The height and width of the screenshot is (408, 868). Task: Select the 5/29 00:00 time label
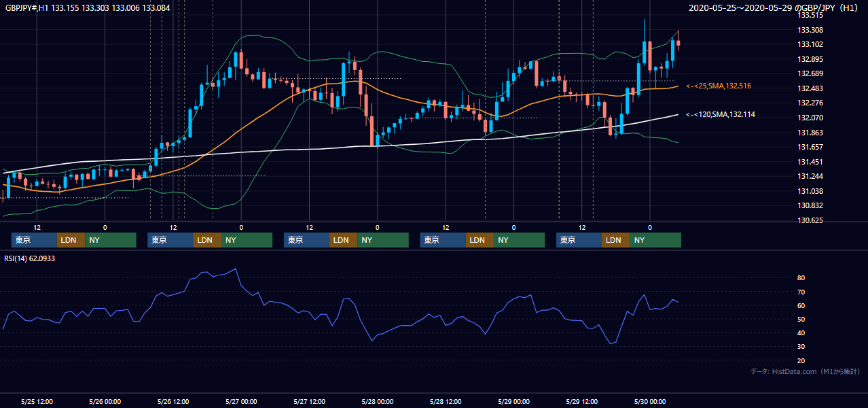tap(513, 401)
